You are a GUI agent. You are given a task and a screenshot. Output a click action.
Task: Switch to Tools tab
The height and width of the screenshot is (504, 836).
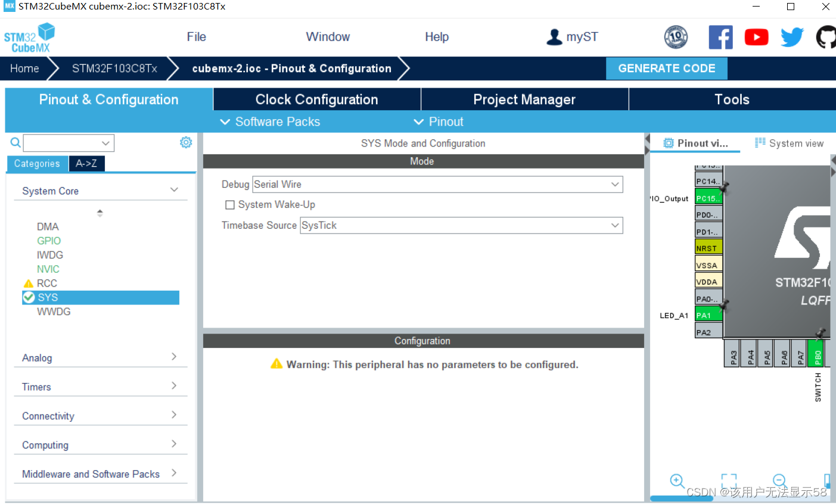[732, 99]
